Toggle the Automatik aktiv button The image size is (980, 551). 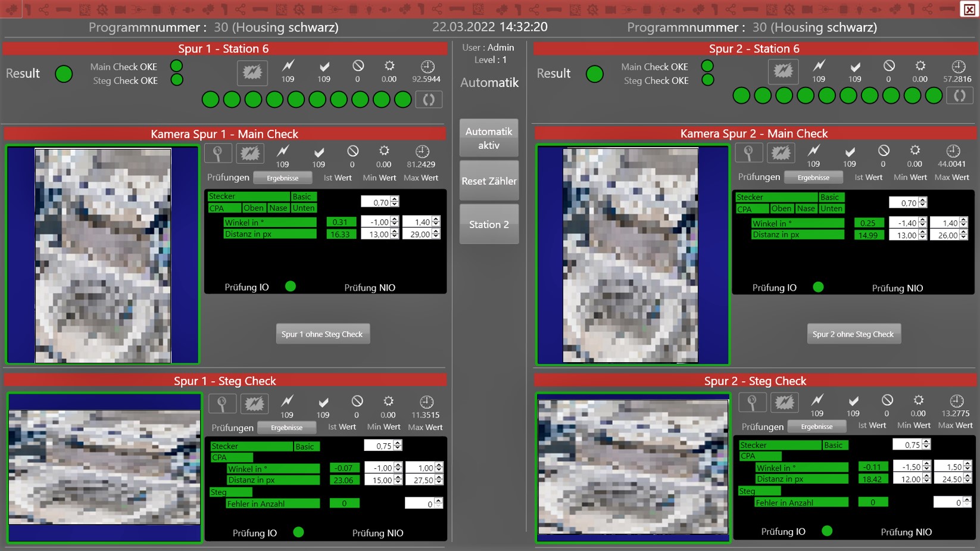[489, 138]
